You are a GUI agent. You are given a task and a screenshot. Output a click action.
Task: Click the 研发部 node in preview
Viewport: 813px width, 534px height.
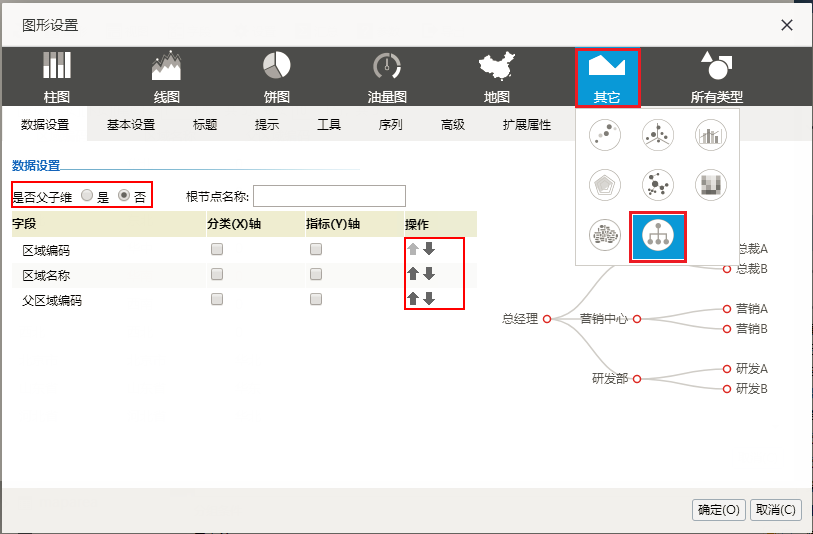[637, 379]
